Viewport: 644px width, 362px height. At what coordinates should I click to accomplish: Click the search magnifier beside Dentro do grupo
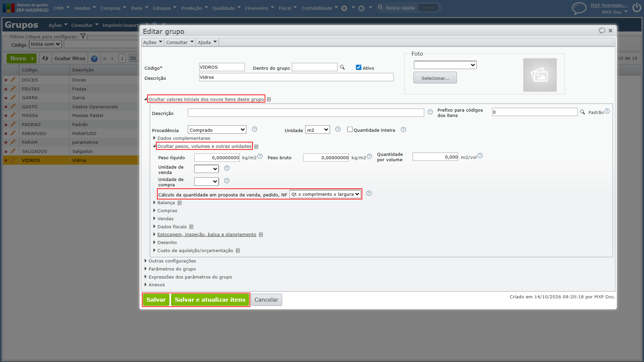coord(342,67)
